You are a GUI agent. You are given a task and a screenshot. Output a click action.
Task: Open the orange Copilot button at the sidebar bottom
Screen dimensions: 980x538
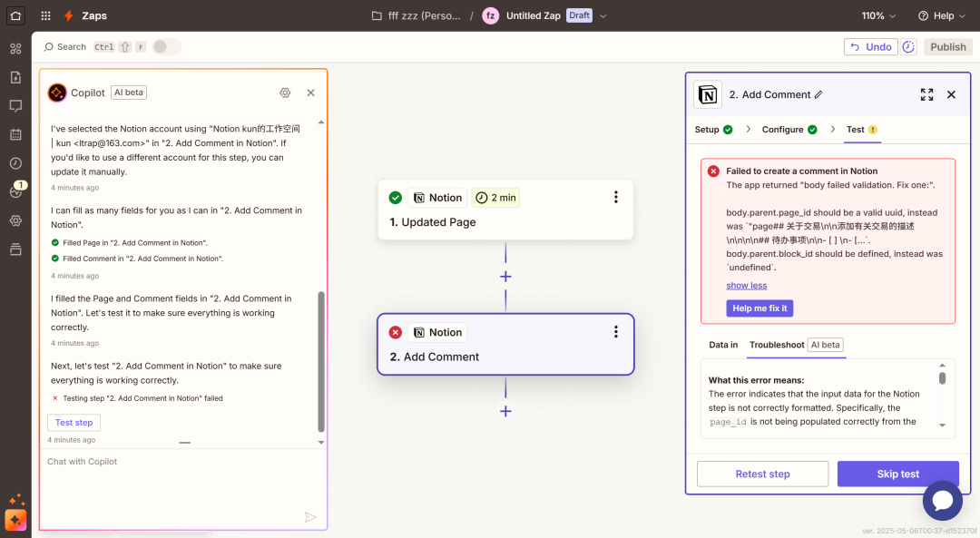coord(15,520)
